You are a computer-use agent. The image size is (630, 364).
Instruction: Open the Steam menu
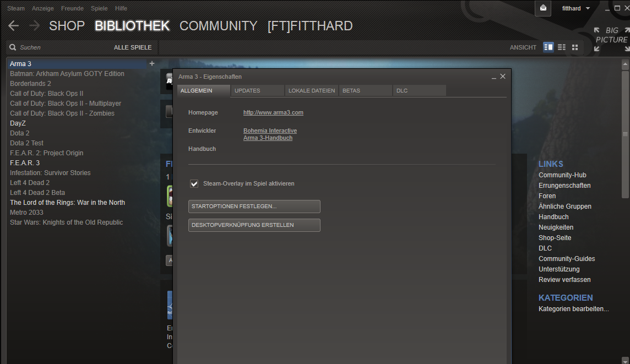tap(15, 8)
